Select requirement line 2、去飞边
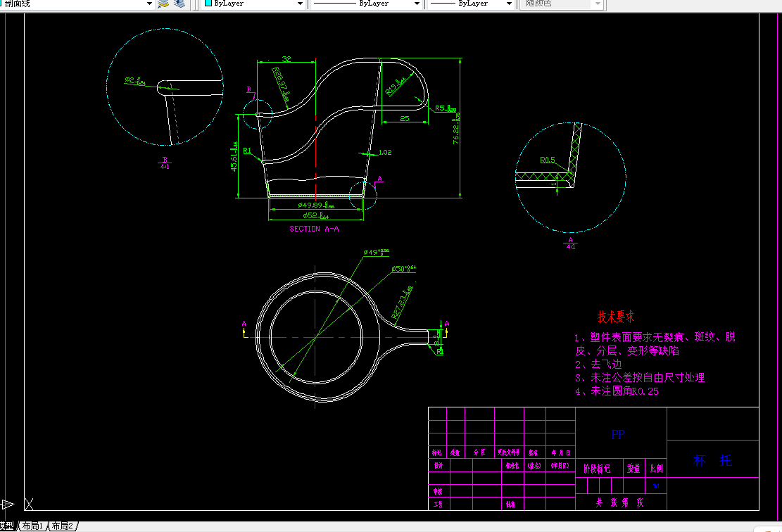This screenshot has height=532, width=782. [x=598, y=365]
